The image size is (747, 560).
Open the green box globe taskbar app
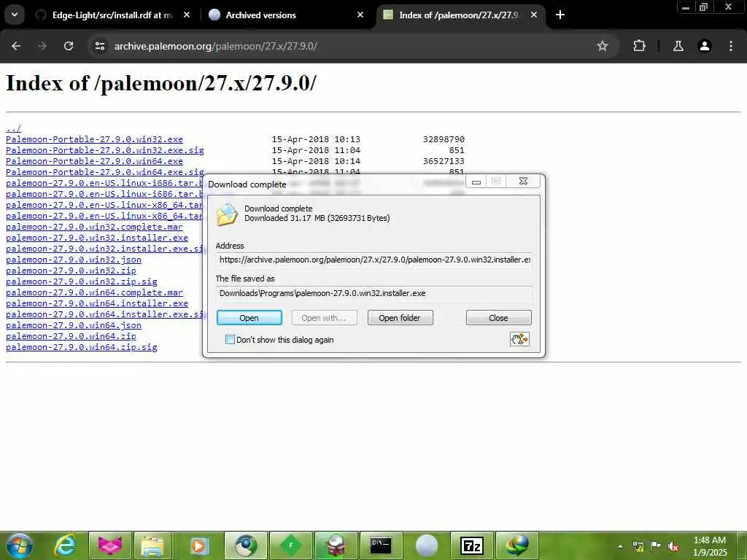tap(336, 545)
